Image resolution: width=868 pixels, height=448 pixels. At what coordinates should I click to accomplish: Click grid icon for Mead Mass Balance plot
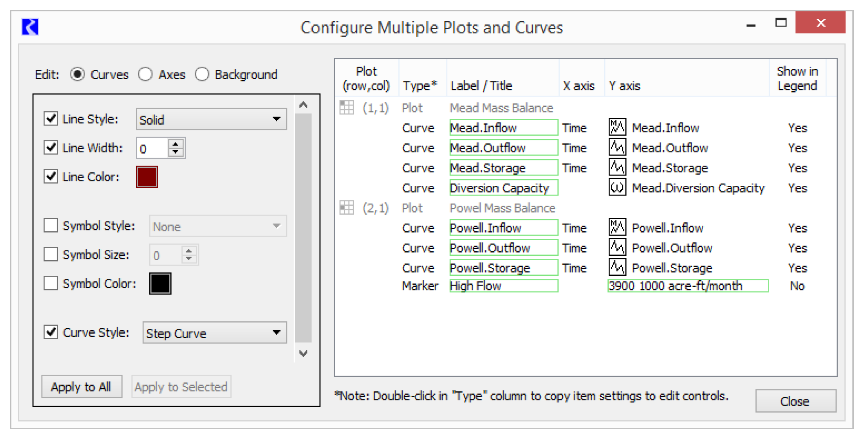[347, 108]
